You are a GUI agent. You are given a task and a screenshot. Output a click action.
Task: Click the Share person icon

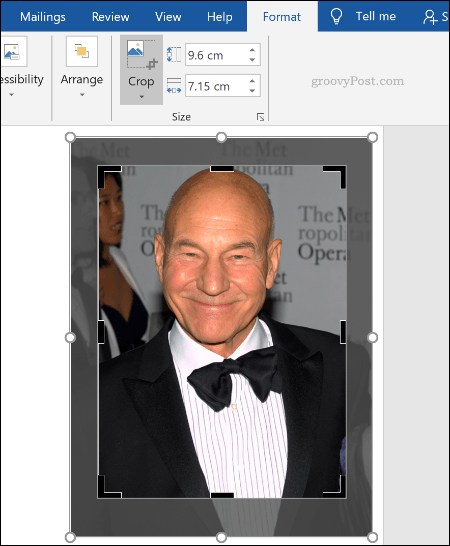click(x=430, y=17)
